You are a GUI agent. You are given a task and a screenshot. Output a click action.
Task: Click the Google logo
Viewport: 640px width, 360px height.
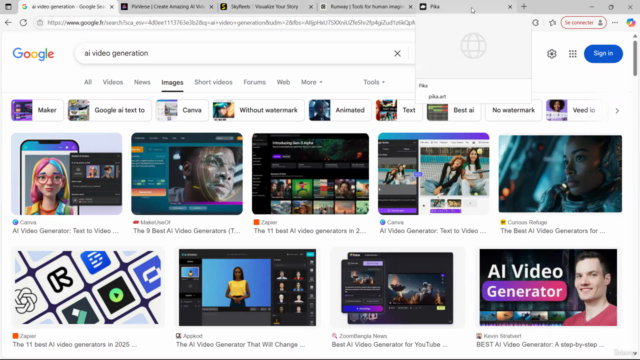[x=33, y=53]
